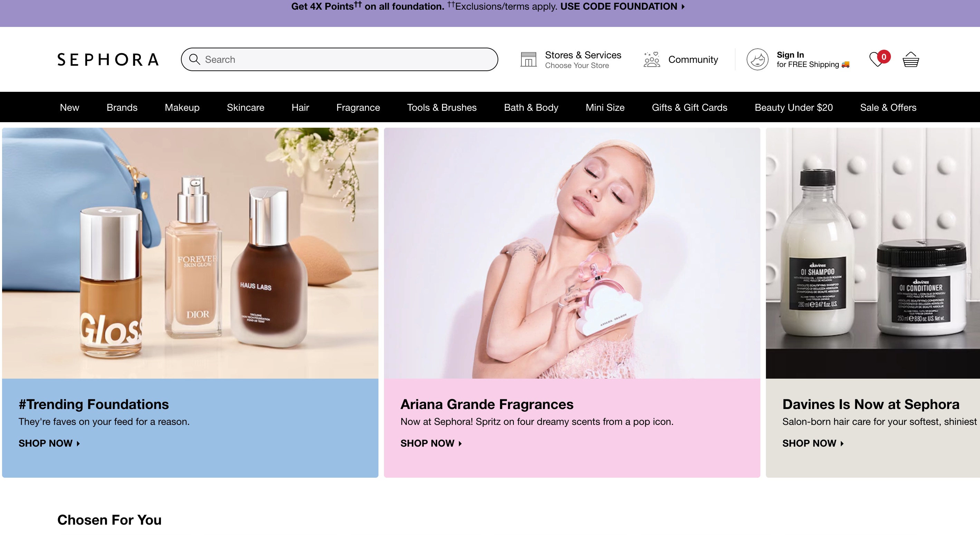Open Beauty Under $20 menu
Viewport: 980px width, 535px height.
click(794, 107)
